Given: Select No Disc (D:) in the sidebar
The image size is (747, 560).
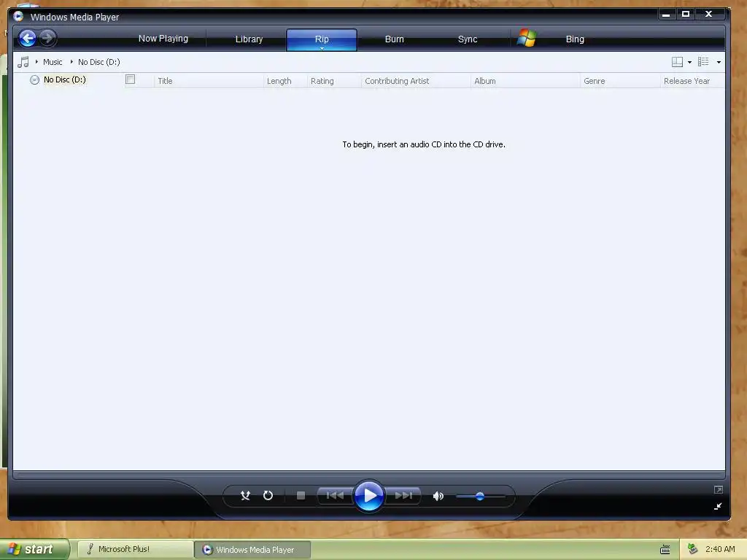Looking at the screenshot, I should point(65,79).
